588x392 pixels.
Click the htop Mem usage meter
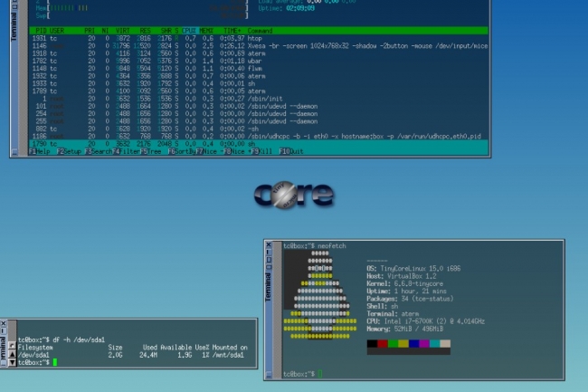click(142, 8)
